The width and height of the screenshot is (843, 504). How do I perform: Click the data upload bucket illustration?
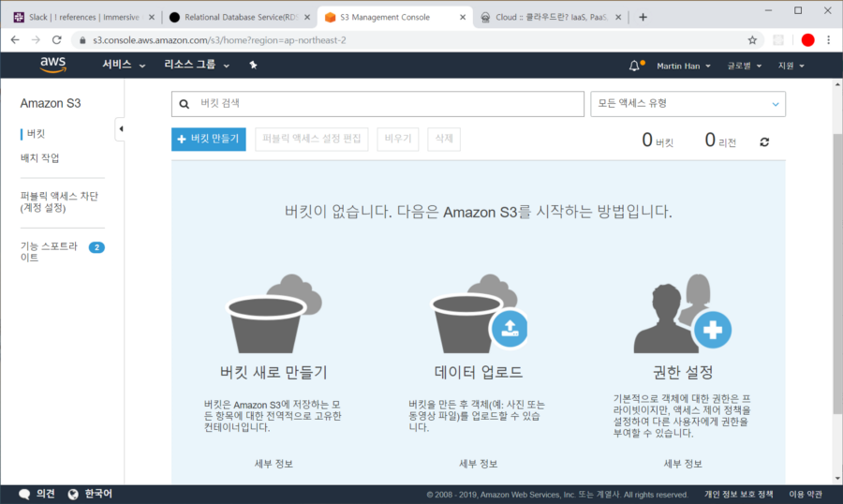point(479,314)
